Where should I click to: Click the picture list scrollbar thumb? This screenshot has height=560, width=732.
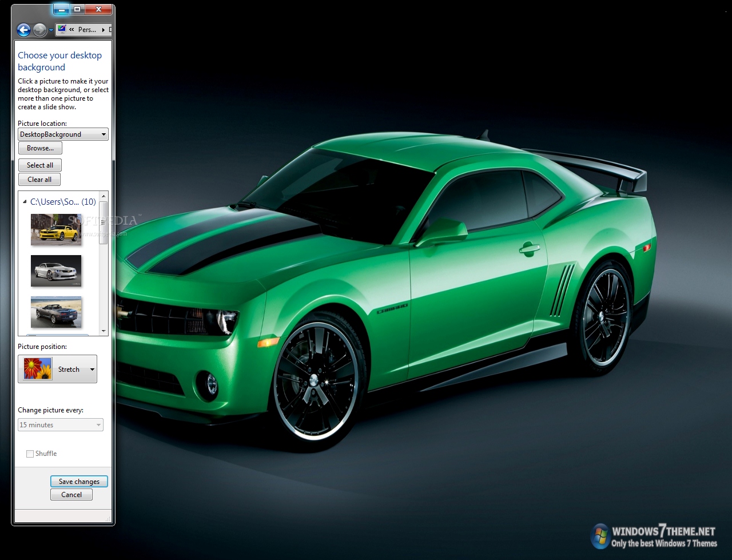point(104,223)
